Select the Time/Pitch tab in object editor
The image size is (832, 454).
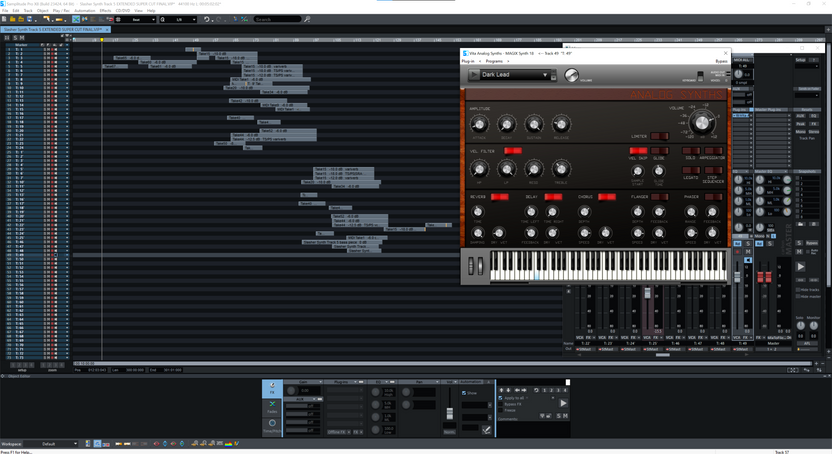tap(272, 426)
